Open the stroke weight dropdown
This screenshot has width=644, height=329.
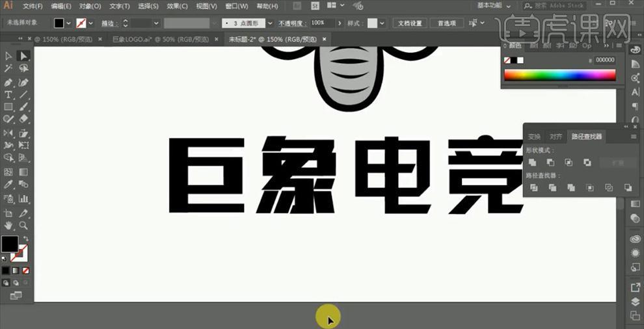tap(155, 23)
